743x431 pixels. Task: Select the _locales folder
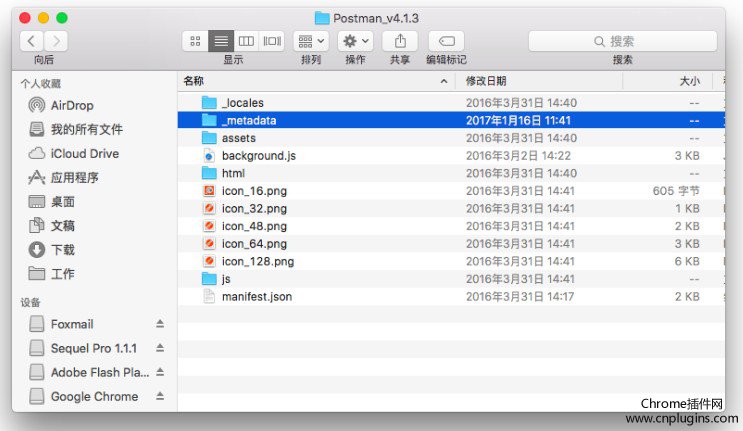[242, 103]
